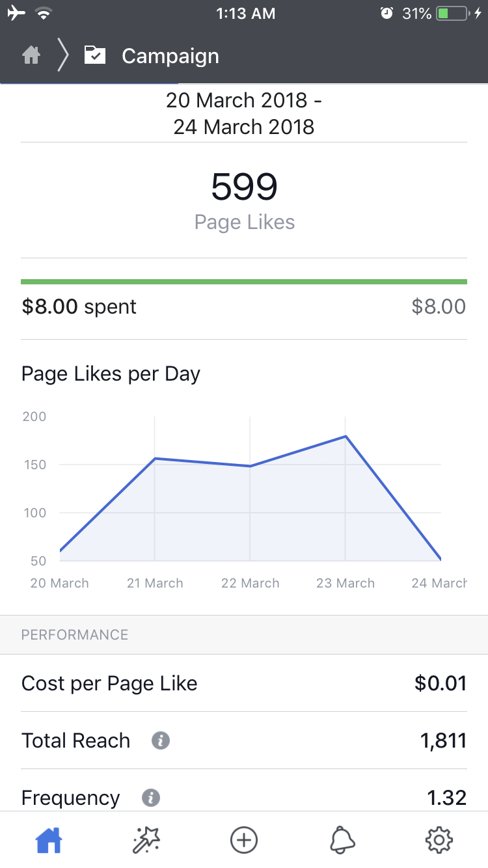The height and width of the screenshot is (868, 488).
Task: Tap the plus circle create button
Action: coord(244,840)
